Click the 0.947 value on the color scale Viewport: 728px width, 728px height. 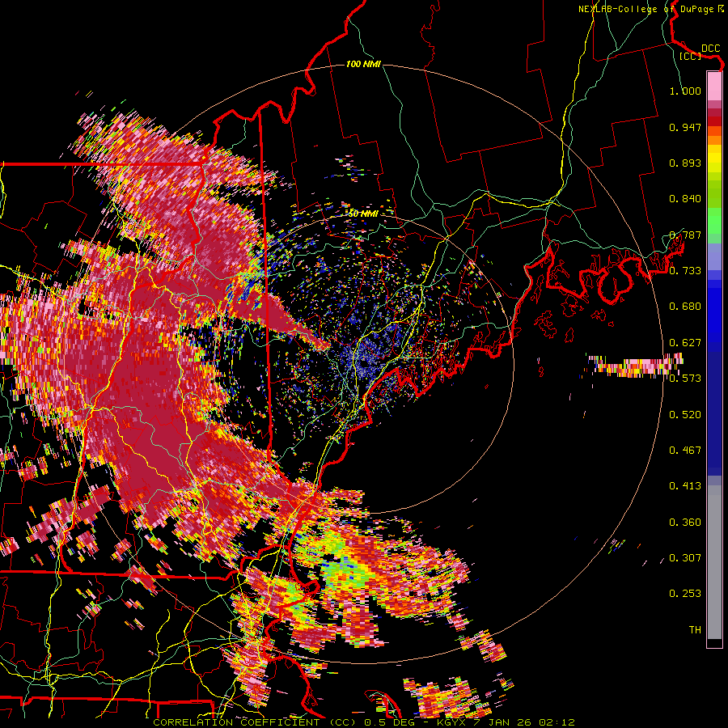(685, 127)
